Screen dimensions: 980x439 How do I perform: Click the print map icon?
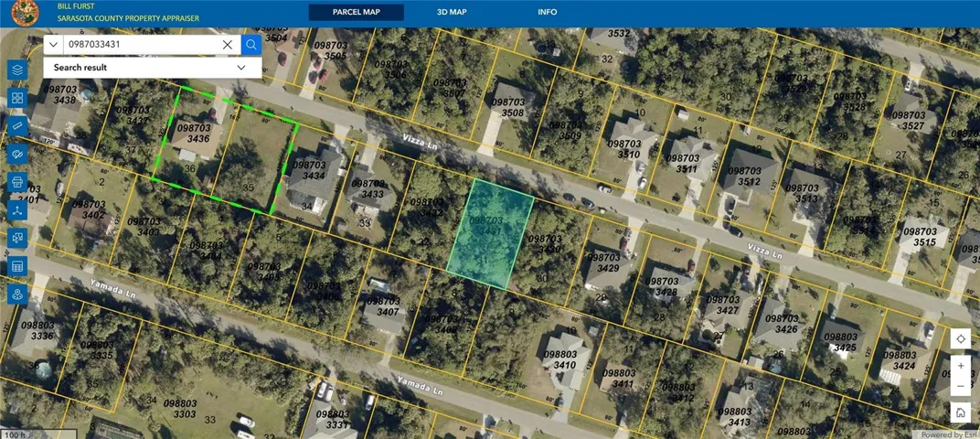(16, 182)
